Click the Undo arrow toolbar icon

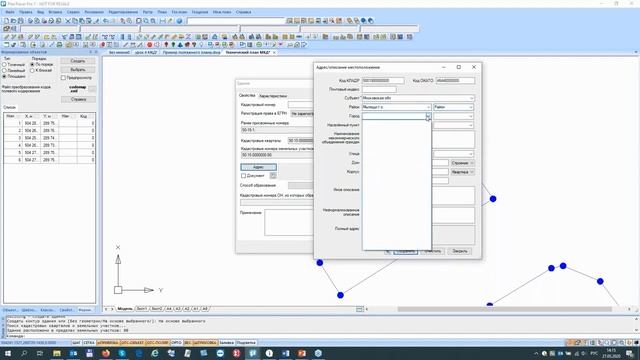pos(106,20)
